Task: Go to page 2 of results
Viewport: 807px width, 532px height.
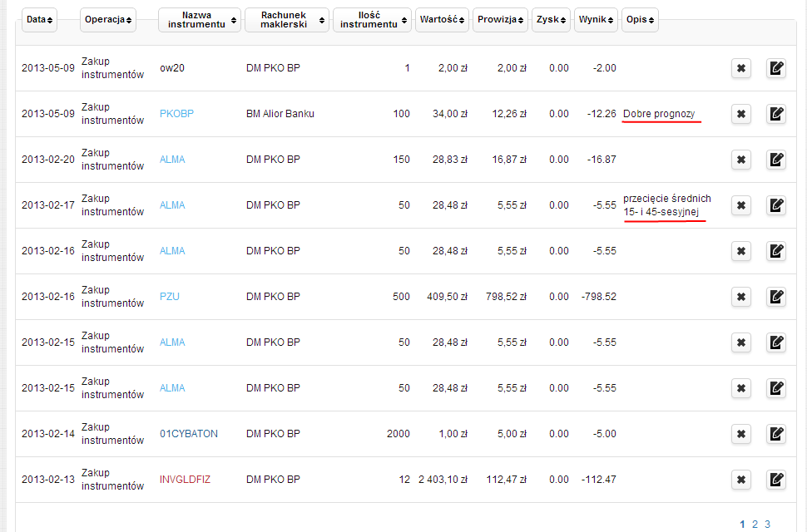Action: pyautogui.click(x=755, y=525)
